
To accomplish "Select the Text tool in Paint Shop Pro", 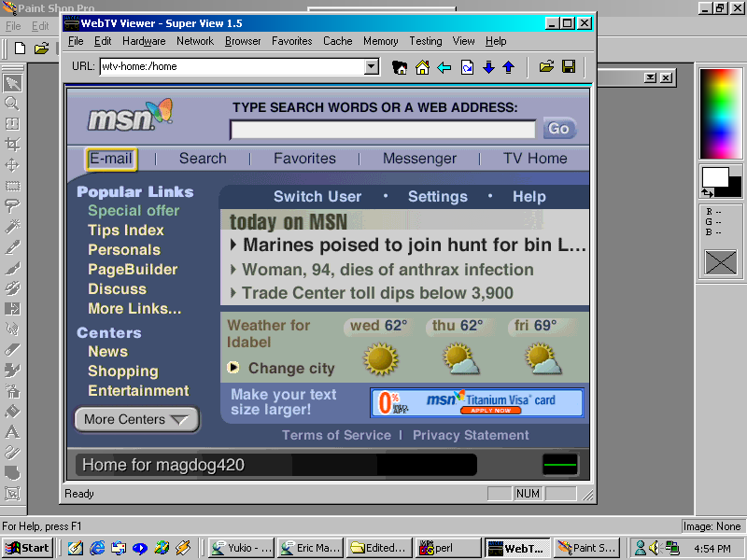I will point(12,432).
